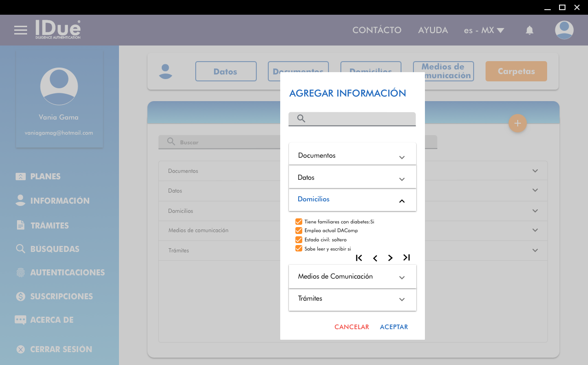Uncheck Tiene familiares con diabetes checkbox
The height and width of the screenshot is (365, 588).
tap(299, 222)
